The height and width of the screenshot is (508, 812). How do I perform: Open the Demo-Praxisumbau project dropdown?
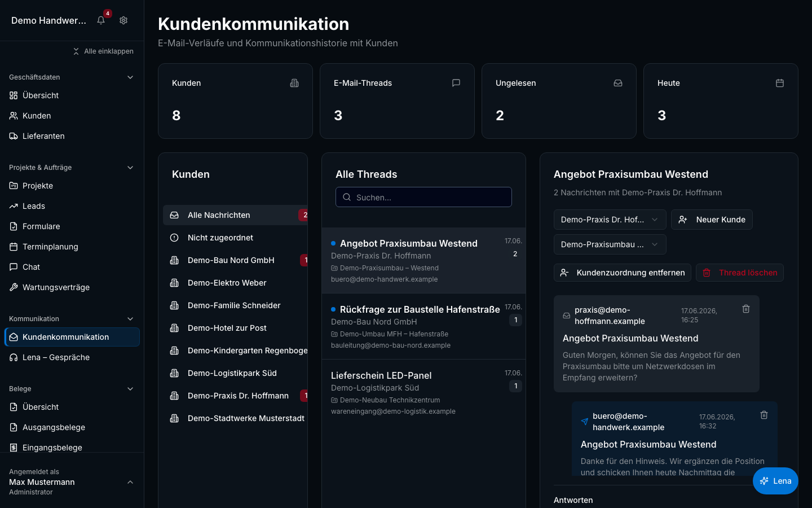(x=610, y=244)
